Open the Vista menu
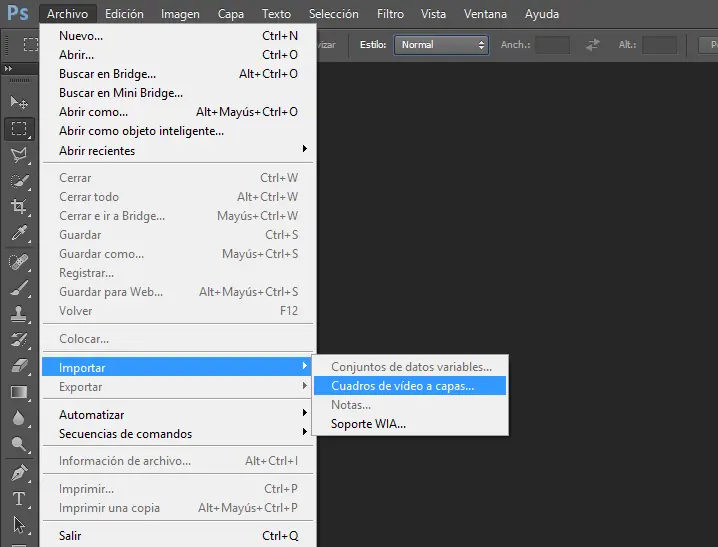Viewport: 718px width, 547px height. 433,14
